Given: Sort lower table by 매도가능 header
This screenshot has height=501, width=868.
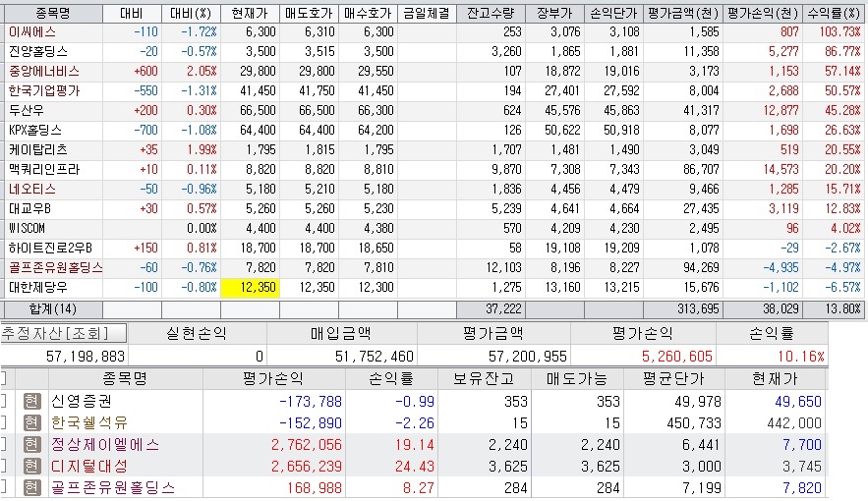Looking at the screenshot, I should [x=577, y=379].
